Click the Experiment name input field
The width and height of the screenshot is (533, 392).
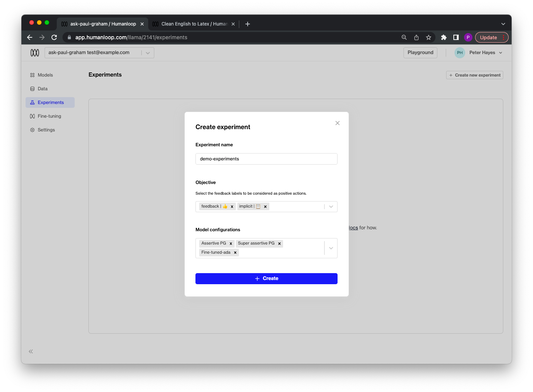tap(266, 159)
